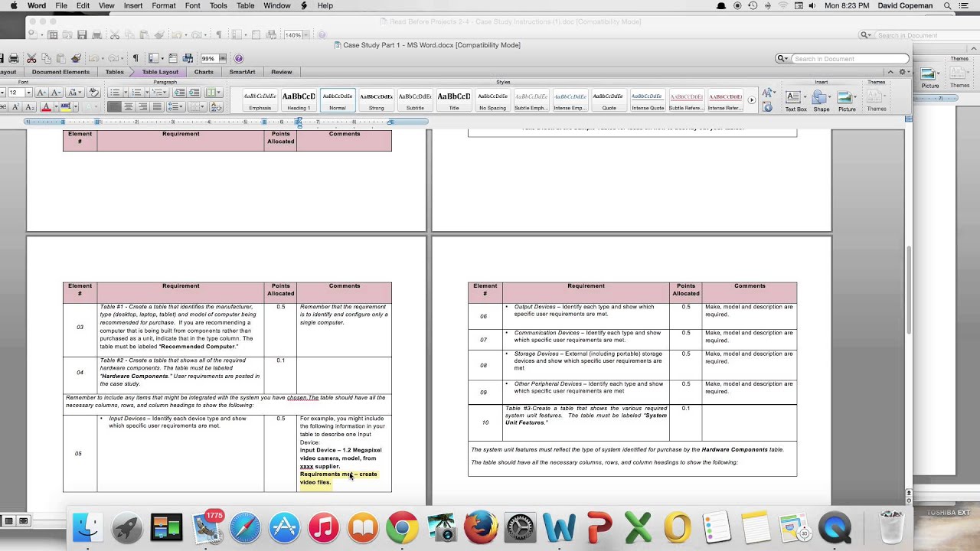
Task: Open the Columns layout dropdown
Action: click(x=214, y=92)
